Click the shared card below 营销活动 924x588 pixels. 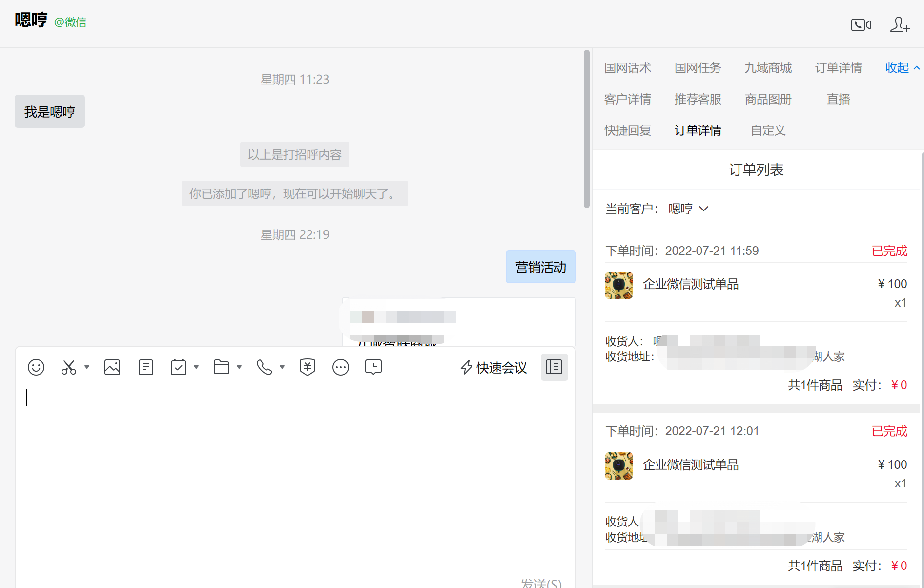tap(459, 322)
